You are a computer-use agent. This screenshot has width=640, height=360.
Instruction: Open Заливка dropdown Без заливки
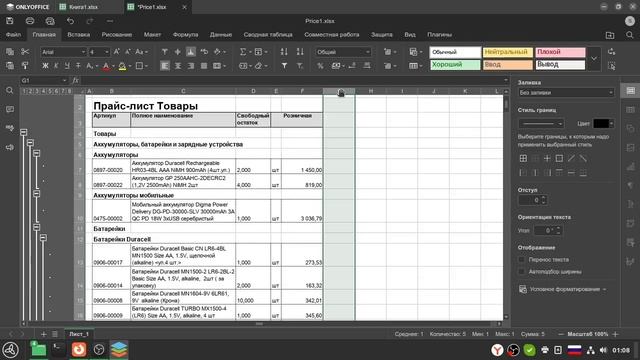click(x=566, y=93)
